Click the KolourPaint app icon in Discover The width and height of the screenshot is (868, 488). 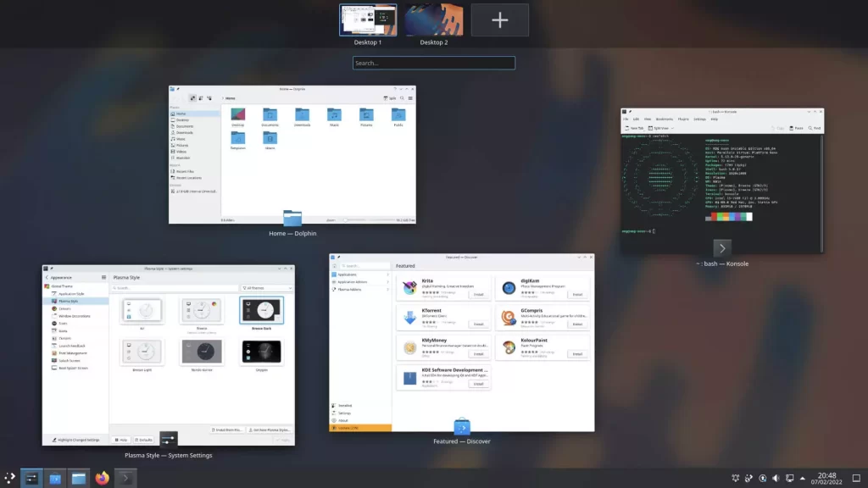pos(509,347)
